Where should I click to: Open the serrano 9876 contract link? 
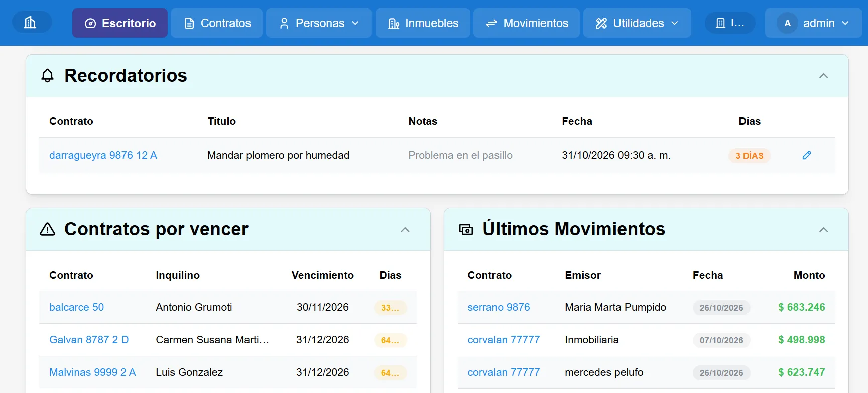pos(499,307)
